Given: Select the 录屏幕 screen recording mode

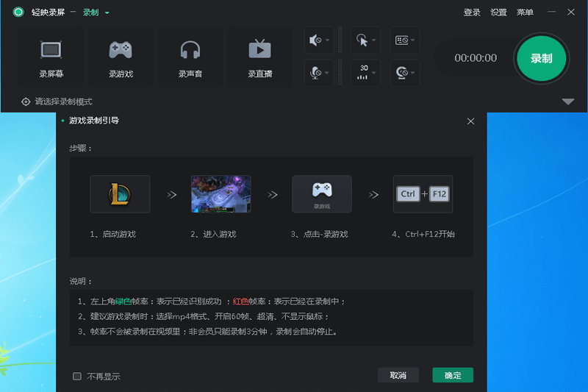Looking at the screenshot, I should tap(51, 57).
